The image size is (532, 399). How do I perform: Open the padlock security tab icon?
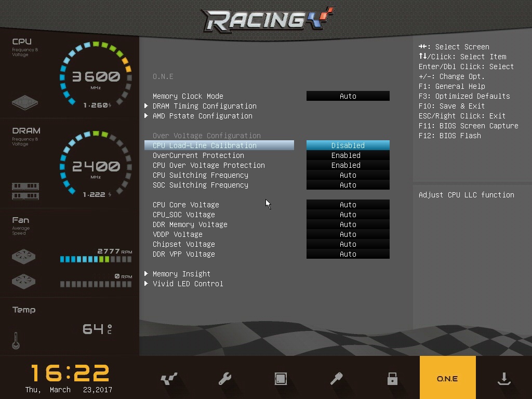pyautogui.click(x=392, y=378)
